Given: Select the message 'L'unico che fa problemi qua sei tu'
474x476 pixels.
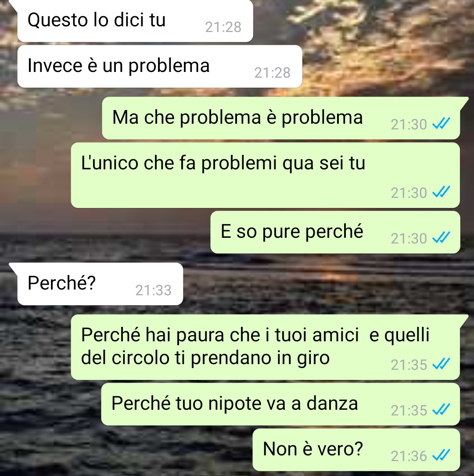Looking at the screenshot, I should pos(266,175).
